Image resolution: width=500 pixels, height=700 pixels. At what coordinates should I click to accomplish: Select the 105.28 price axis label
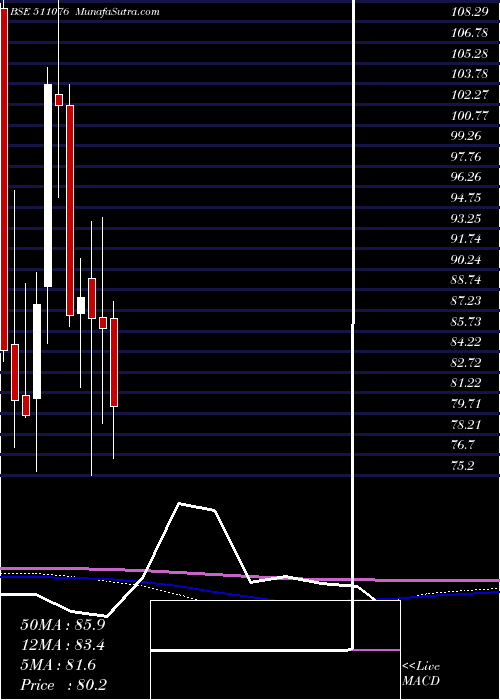click(x=469, y=53)
